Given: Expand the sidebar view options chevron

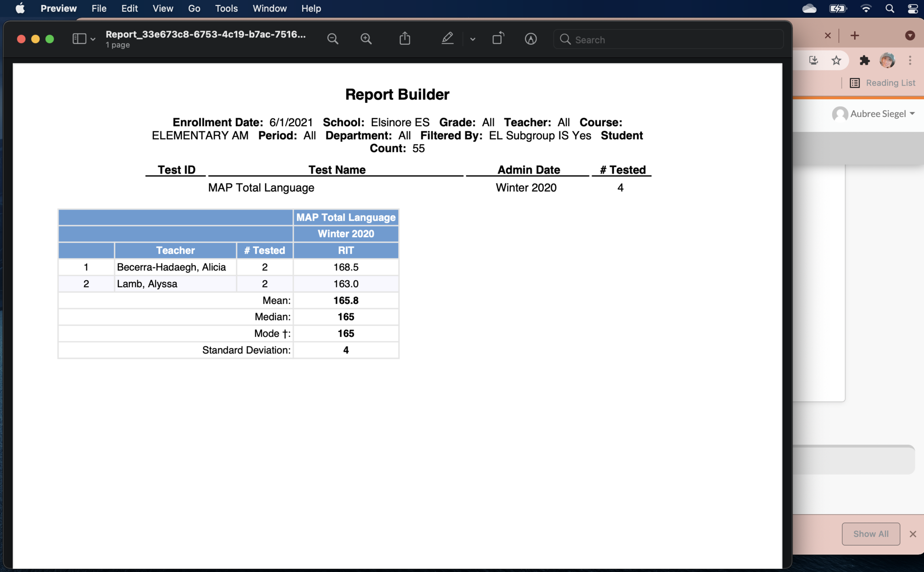Looking at the screenshot, I should 93,40.
